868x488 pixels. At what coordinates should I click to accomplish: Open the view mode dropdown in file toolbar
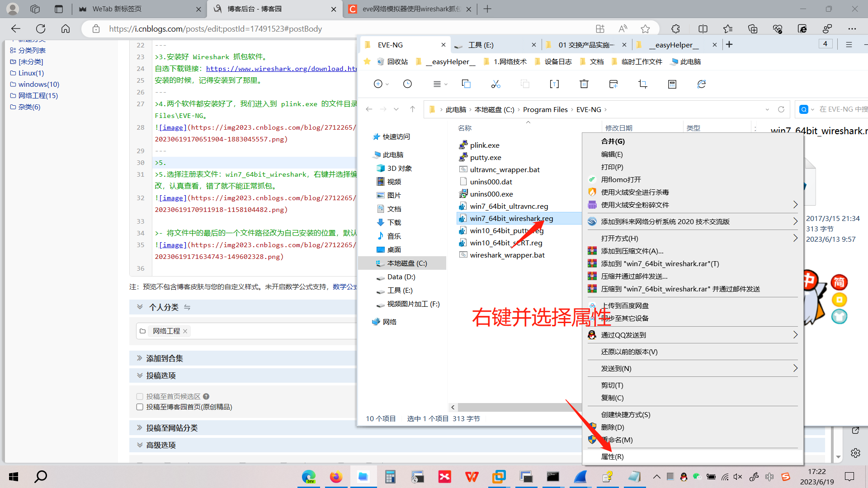440,84
